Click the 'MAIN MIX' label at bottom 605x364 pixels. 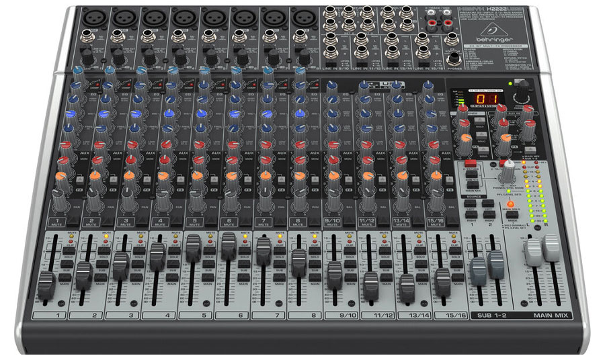(551, 315)
